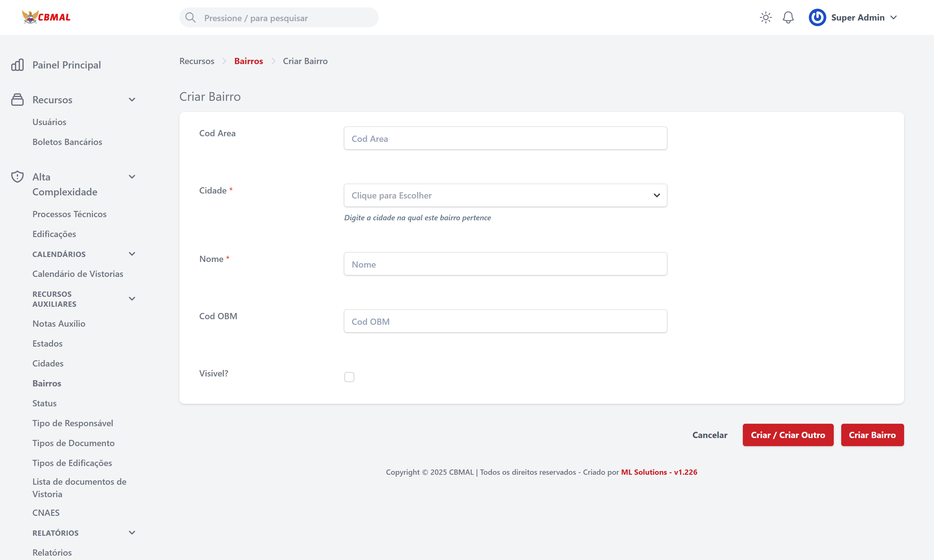Click the Painel Principal chart icon
The width and height of the screenshot is (934, 560).
coord(17,65)
